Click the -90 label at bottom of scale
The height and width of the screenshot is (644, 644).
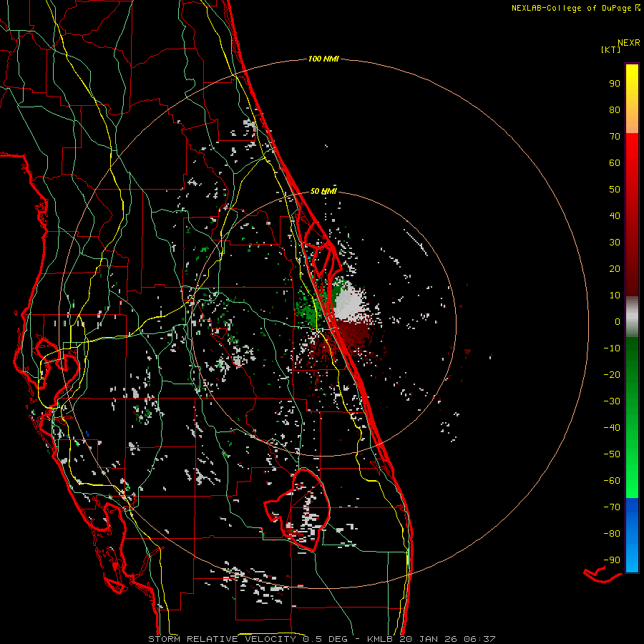(x=610, y=560)
